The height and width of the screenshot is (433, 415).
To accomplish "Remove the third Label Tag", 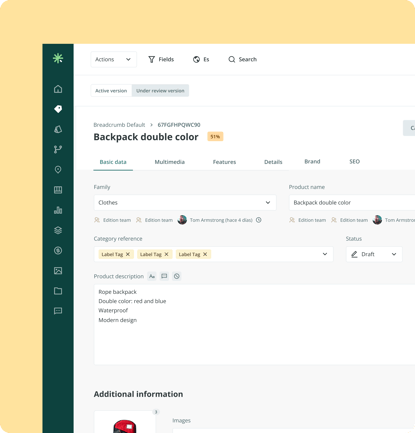I will (x=205, y=254).
